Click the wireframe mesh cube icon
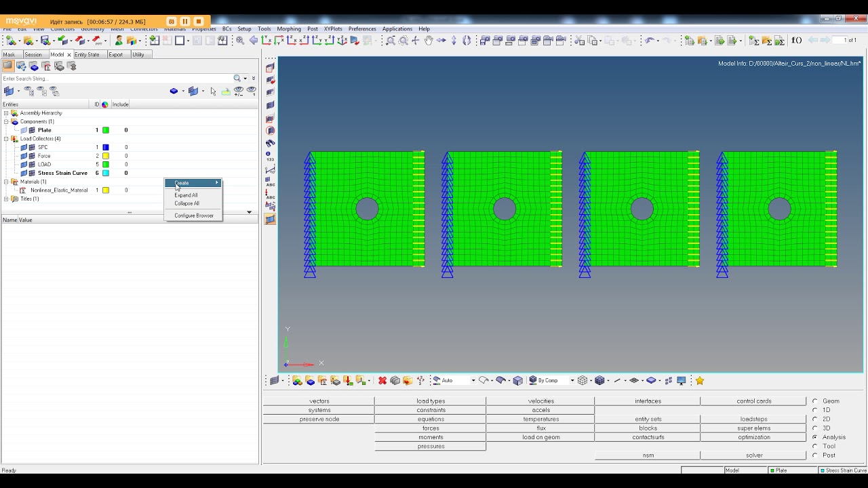This screenshot has height=488, width=868. pos(583,381)
